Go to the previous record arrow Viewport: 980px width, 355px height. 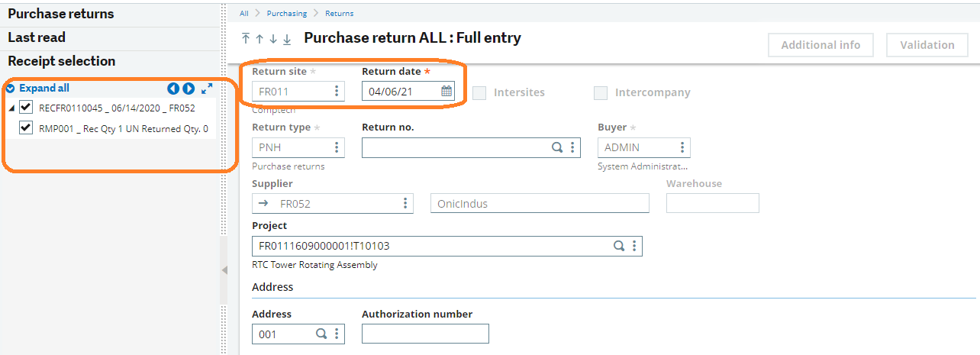click(x=260, y=39)
